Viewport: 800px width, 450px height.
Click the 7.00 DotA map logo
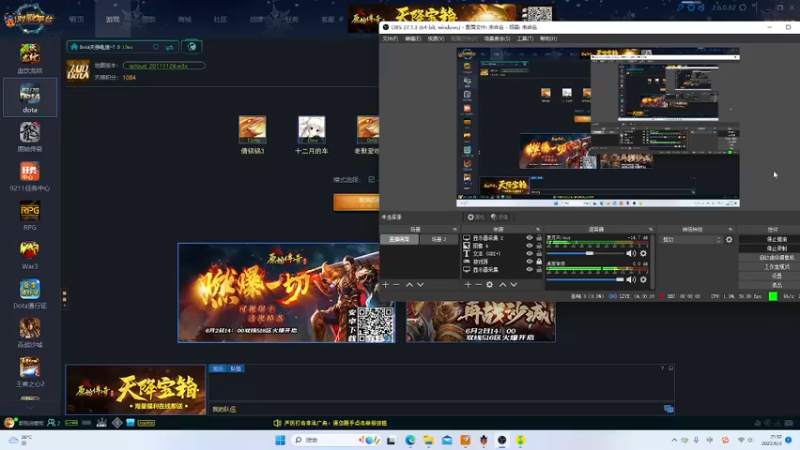pos(78,71)
